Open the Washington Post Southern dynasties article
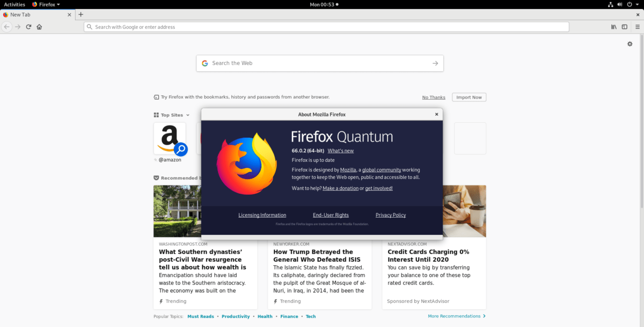644x327 pixels. tap(202, 259)
